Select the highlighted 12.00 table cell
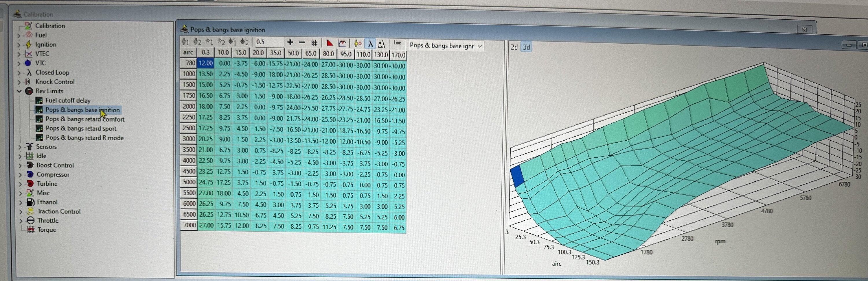The width and height of the screenshot is (868, 281). (x=205, y=63)
